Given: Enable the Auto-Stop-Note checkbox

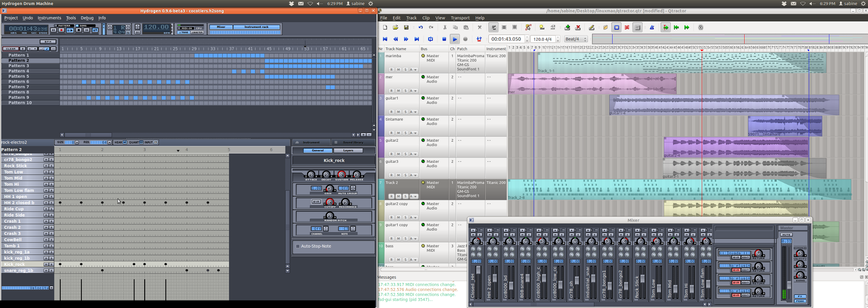Looking at the screenshot, I should pyautogui.click(x=298, y=246).
